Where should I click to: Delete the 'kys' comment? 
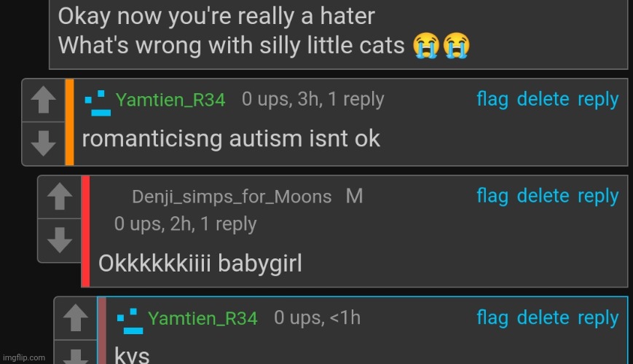click(x=543, y=318)
